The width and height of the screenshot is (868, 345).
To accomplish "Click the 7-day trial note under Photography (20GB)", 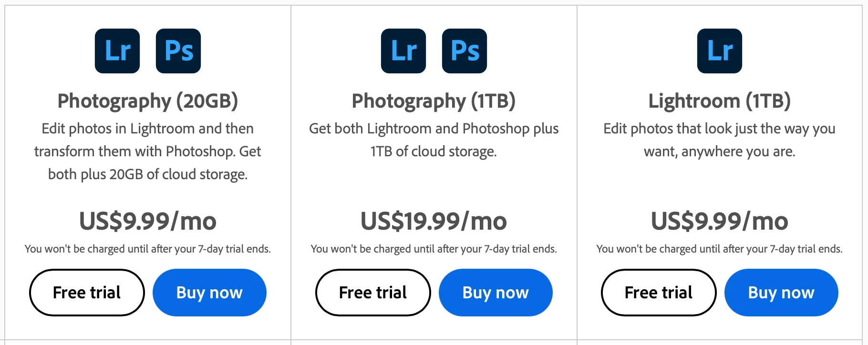I will [x=148, y=249].
